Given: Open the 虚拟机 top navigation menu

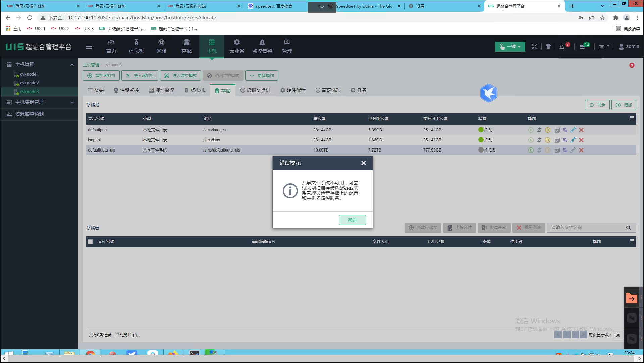Looking at the screenshot, I should tap(136, 46).
